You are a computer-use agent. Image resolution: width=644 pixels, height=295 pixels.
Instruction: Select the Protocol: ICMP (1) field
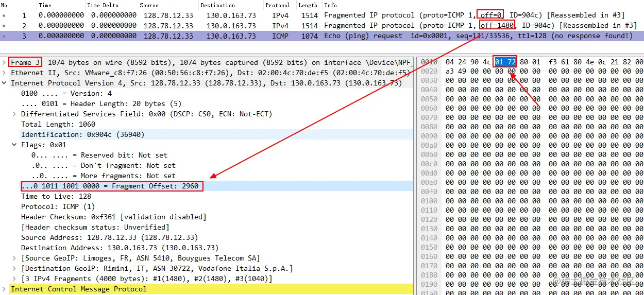(58, 206)
